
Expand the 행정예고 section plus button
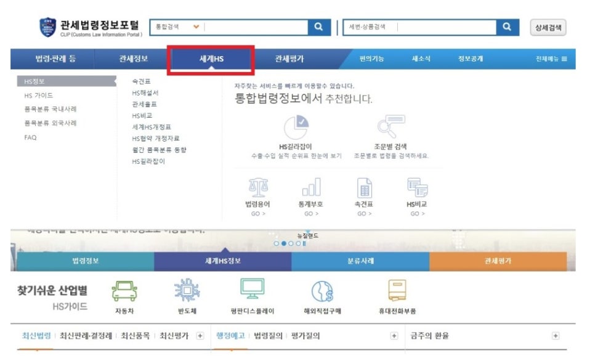[394, 336]
